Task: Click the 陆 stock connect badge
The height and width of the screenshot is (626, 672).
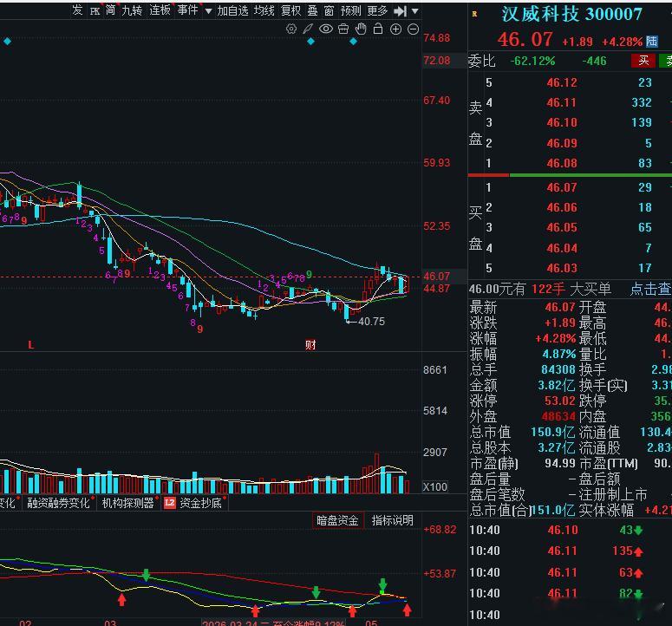Action: [x=651, y=42]
